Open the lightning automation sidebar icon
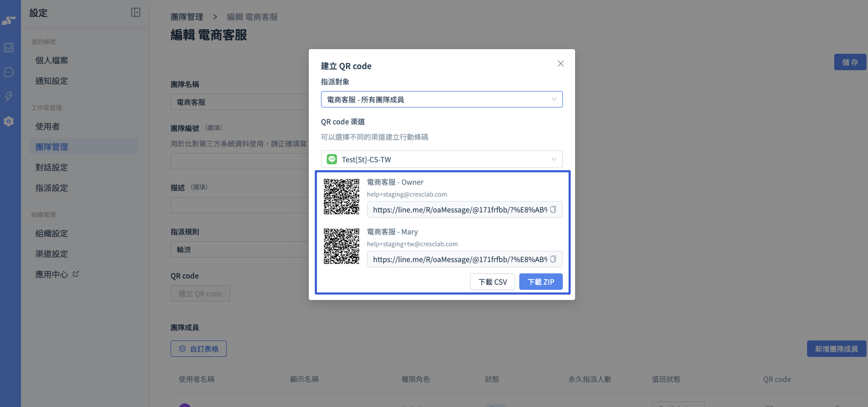 (9, 96)
